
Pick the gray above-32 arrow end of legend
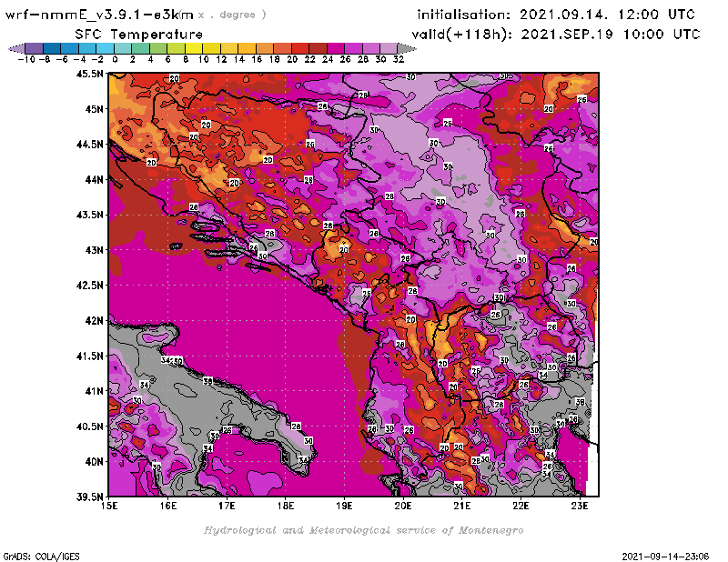click(x=407, y=48)
